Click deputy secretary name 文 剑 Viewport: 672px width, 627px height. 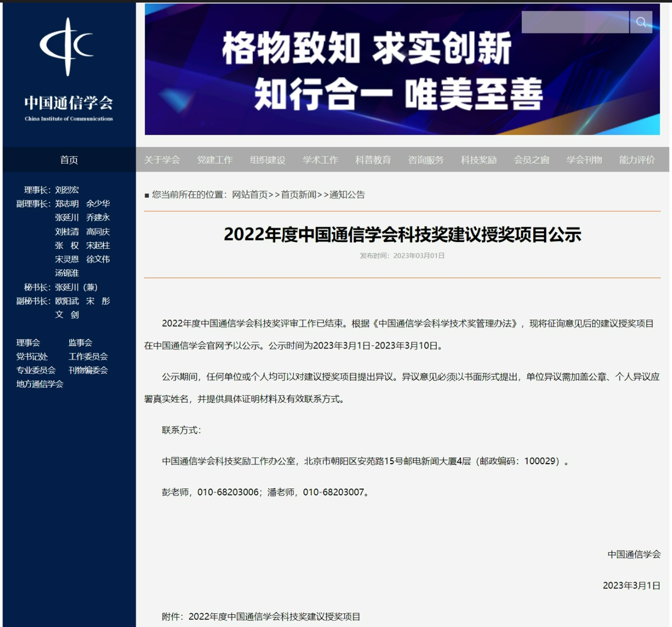67,315
